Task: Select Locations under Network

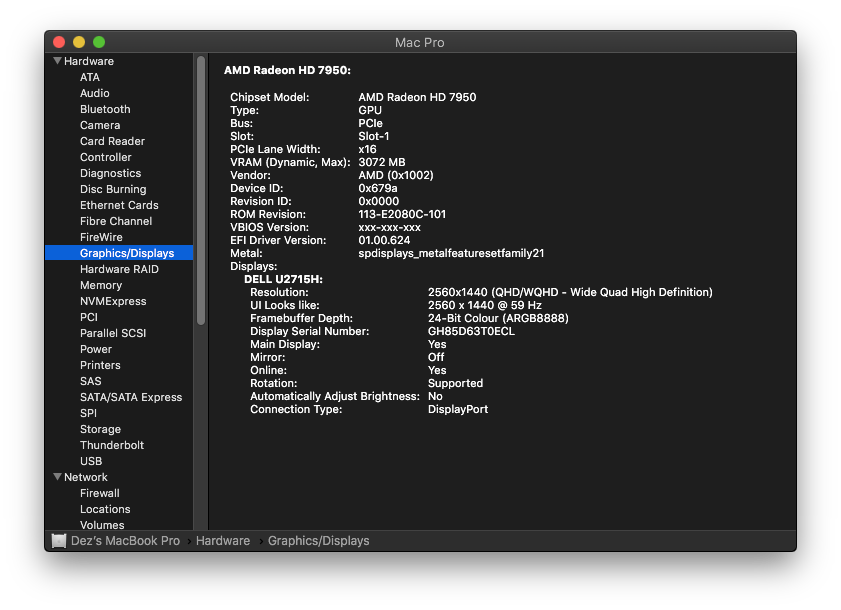Action: [x=105, y=509]
